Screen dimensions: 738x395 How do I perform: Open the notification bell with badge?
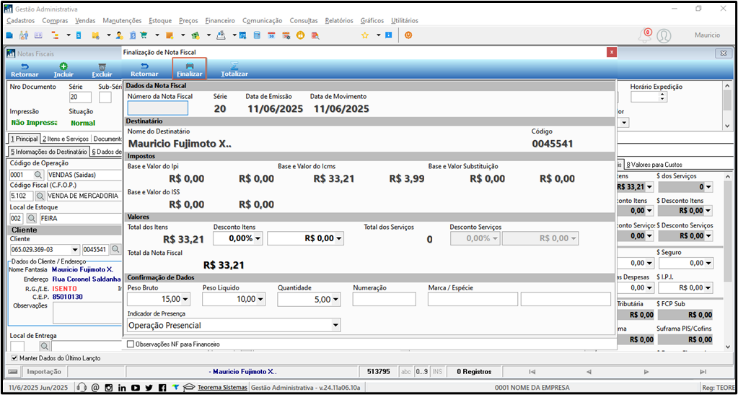(645, 35)
